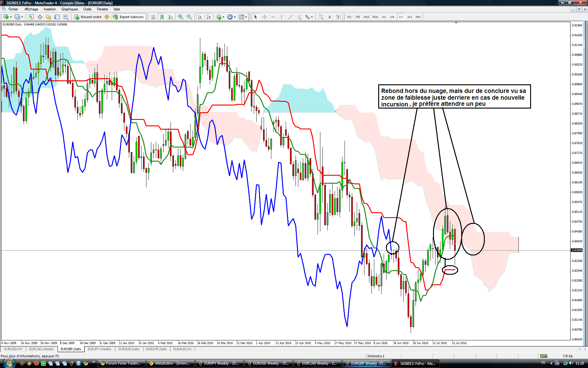Select the crosshair cursor tool

click(x=264, y=17)
